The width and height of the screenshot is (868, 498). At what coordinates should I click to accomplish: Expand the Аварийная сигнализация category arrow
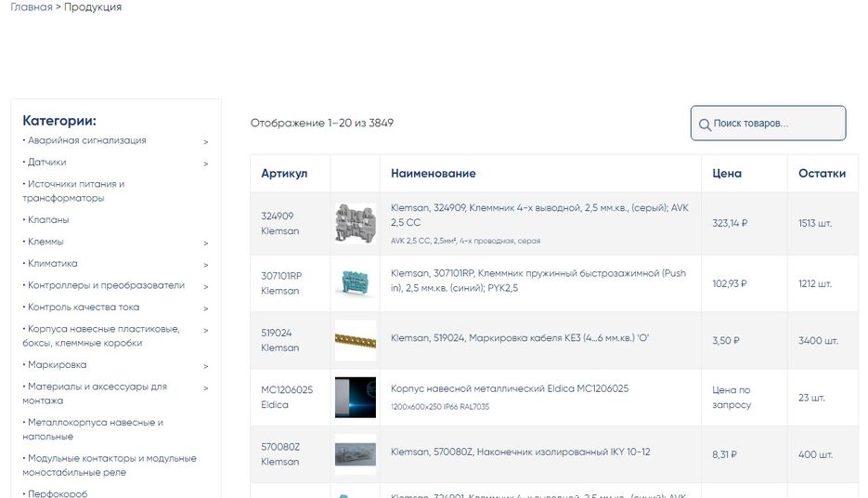pyautogui.click(x=205, y=142)
